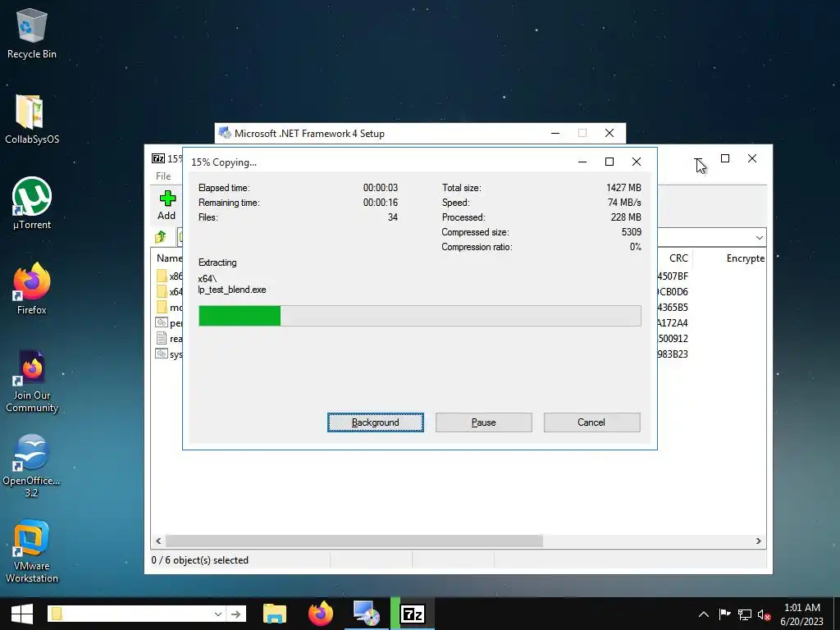Launch the µTorrent desktop shortcut
The height and width of the screenshot is (630, 840).
pos(32,203)
